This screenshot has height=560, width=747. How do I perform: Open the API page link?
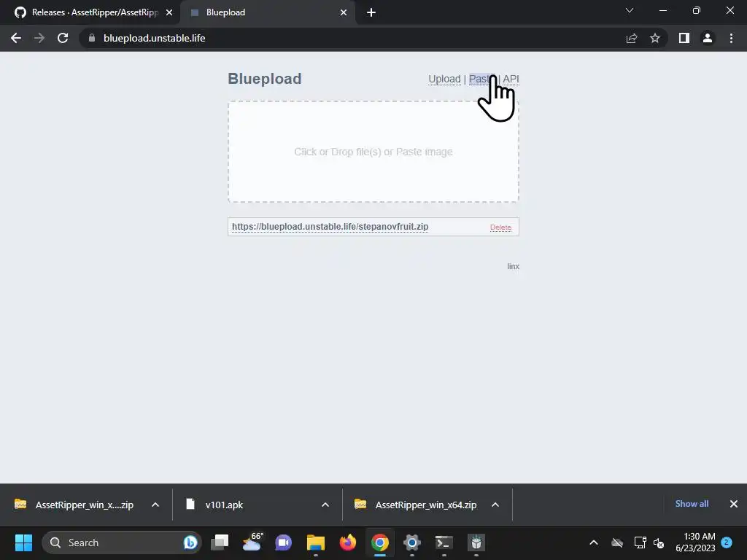point(511,79)
